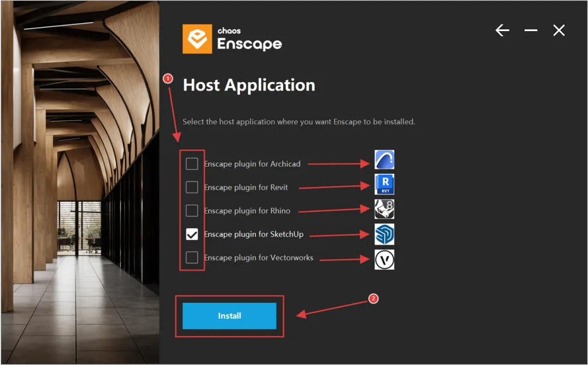This screenshot has height=365, width=588.
Task: Check the Enscape plugin for Archicad checkbox
Action: (x=192, y=163)
